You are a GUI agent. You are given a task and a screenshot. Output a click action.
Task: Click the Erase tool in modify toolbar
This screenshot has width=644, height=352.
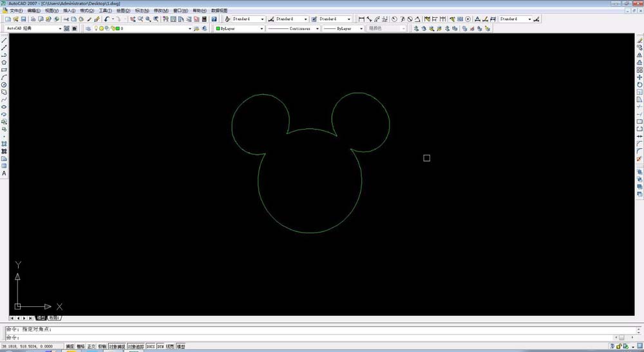639,40
